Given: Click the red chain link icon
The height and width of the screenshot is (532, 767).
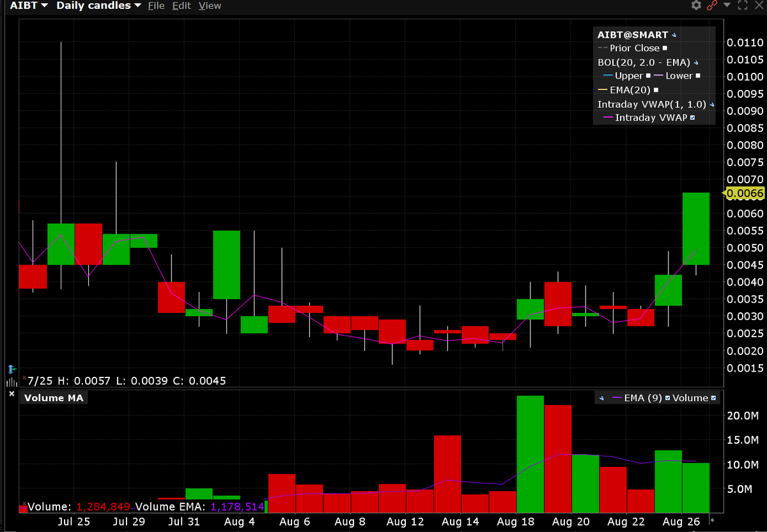Looking at the screenshot, I should (711, 5).
